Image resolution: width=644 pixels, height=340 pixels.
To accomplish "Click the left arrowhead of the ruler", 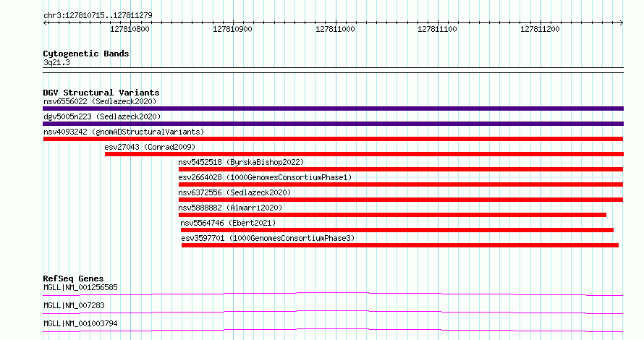I will coord(45,23).
